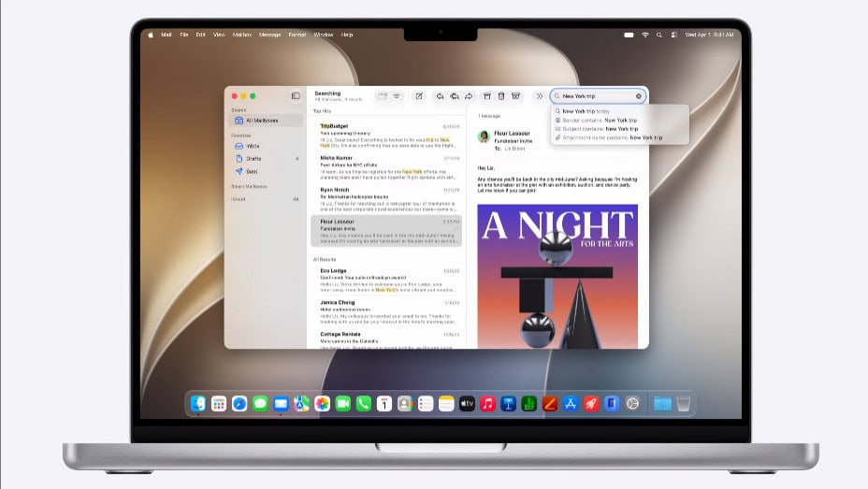This screenshot has width=868, height=489.
Task: Open the filter menu in the message list header
Action: click(x=397, y=96)
